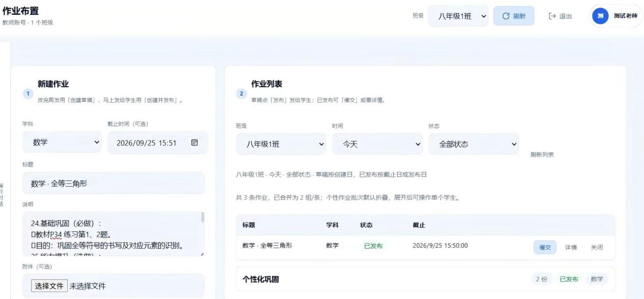Click the refresh icon in the 刷新 button
Viewport: 644px width, 299px height.
tap(506, 16)
